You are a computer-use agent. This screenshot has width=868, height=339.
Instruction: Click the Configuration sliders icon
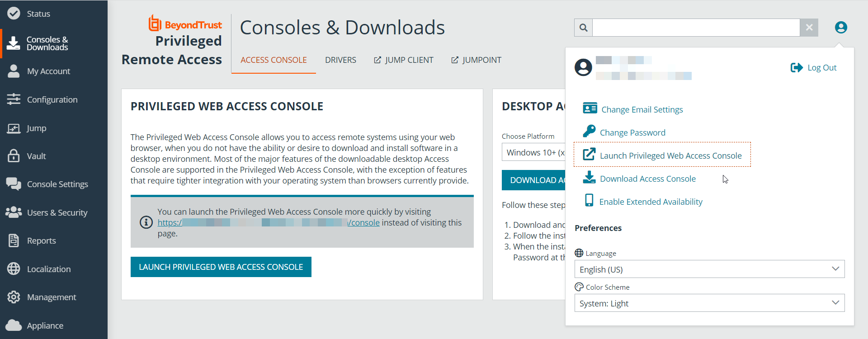tap(14, 99)
